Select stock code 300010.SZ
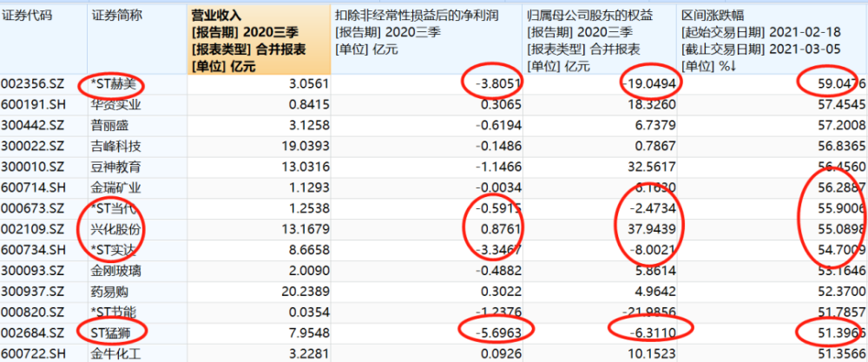The image size is (868, 362). pos(33,168)
